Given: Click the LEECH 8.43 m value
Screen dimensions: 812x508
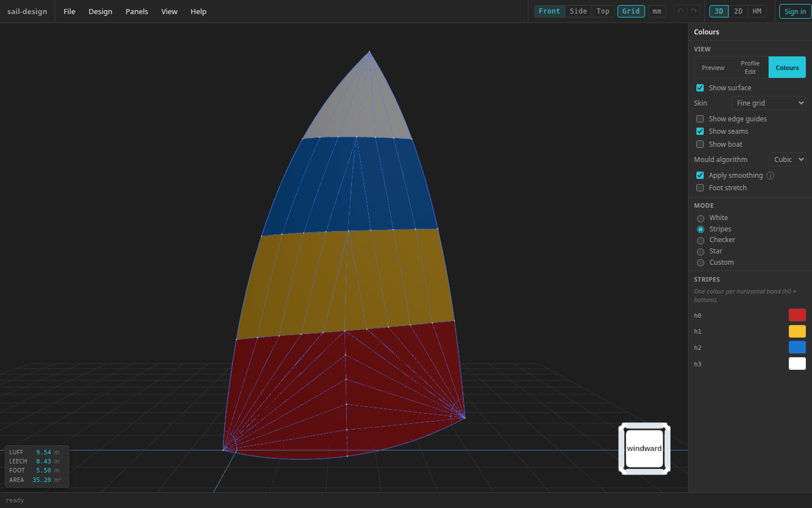Looking at the screenshot, I should click(43, 461).
